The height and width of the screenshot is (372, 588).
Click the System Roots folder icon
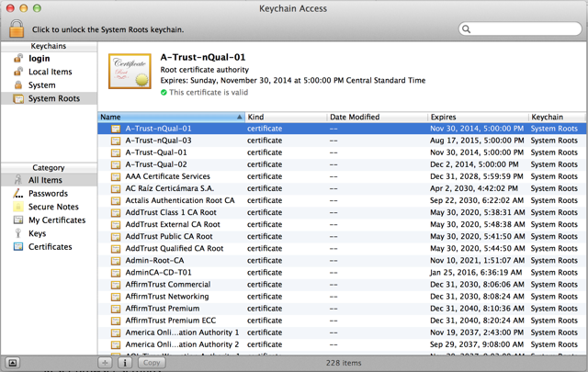(18, 98)
